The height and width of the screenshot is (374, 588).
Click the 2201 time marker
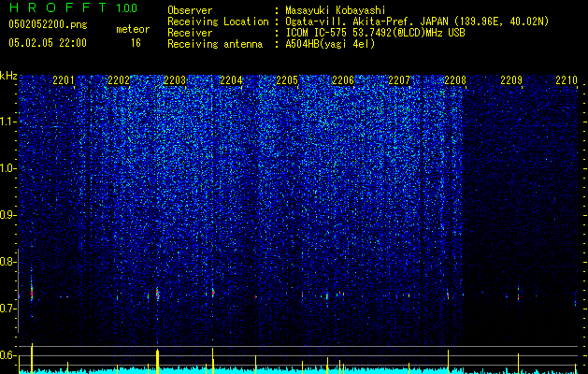click(x=64, y=80)
